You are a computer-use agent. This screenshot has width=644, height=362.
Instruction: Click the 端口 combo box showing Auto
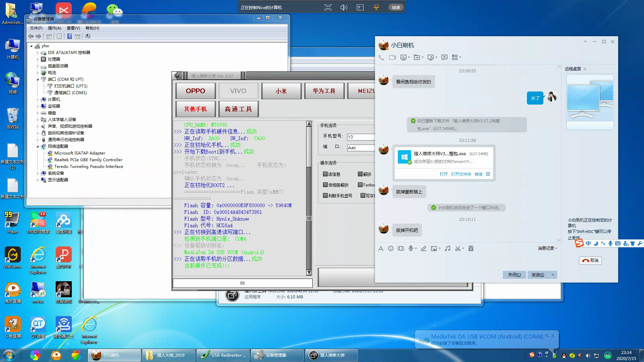point(361,147)
